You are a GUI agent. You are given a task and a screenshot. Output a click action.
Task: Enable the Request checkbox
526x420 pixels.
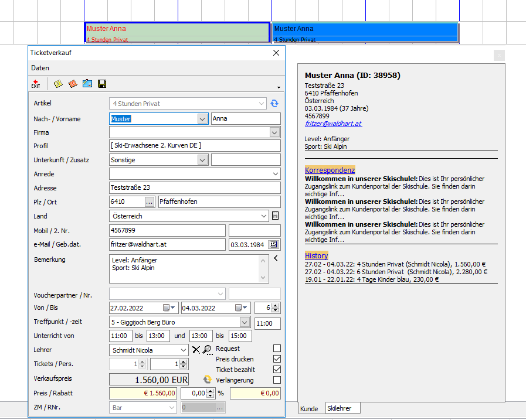click(x=277, y=349)
